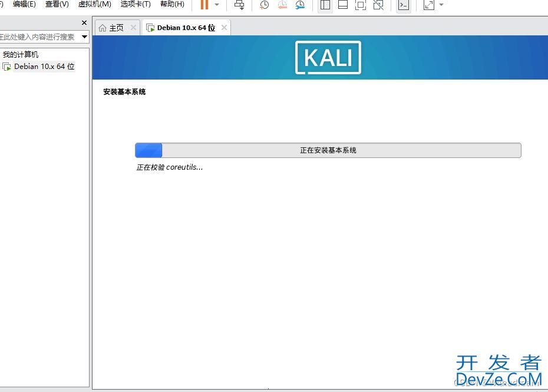This screenshot has height=392, width=548.
Task: Click the 正在校验 coreutils... status text
Action: [170, 167]
